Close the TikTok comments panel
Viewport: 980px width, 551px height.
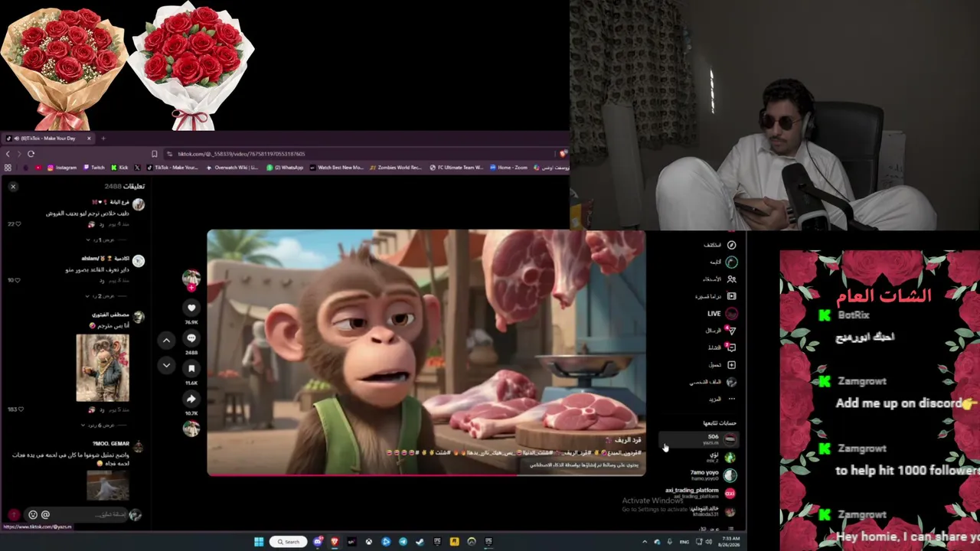[x=13, y=186]
